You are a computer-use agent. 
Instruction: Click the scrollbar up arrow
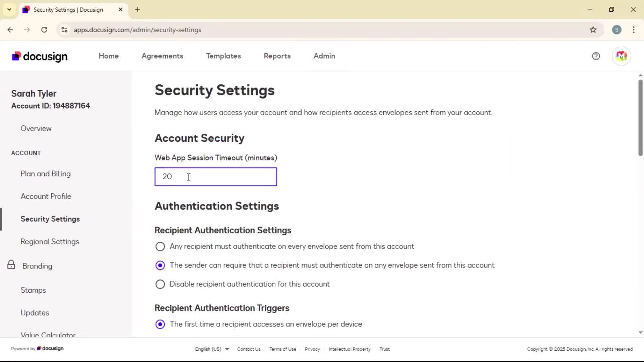coord(640,75)
